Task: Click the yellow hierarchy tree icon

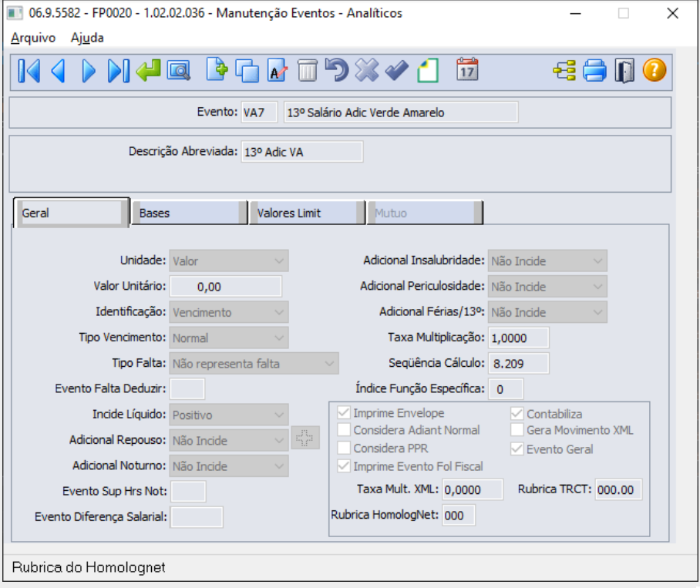Action: click(x=564, y=70)
